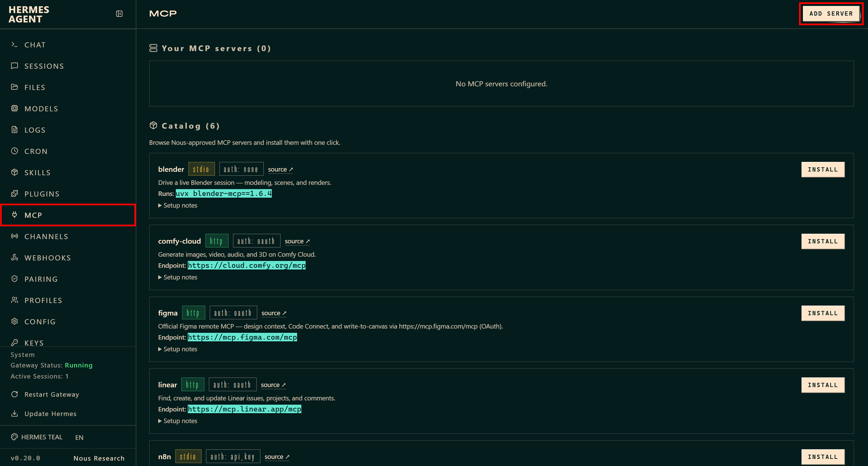
Task: Open the Webhooks page
Action: click(68, 258)
